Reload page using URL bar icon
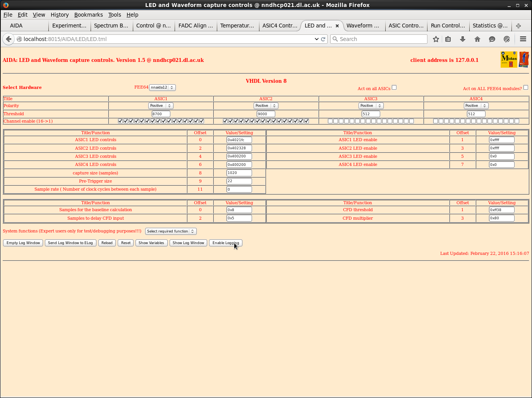The width and height of the screenshot is (532, 398). pyautogui.click(x=323, y=39)
